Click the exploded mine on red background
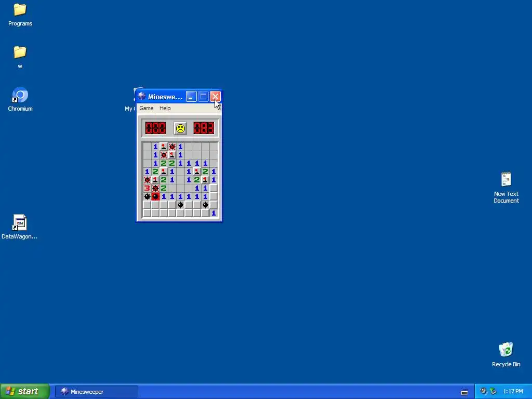The image size is (532, 399). tap(155, 196)
